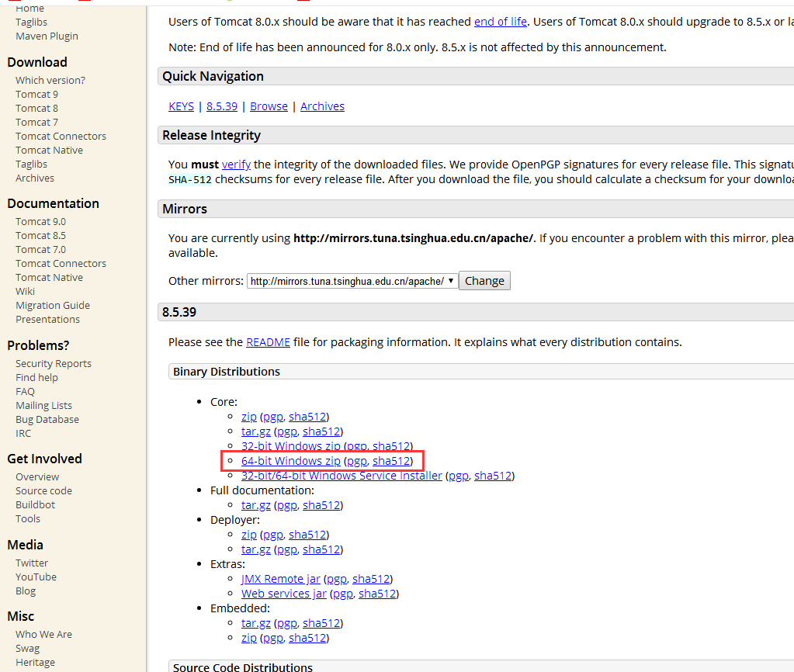794x672 pixels.
Task: Download 32-bit/64-bit Windows Service Installer
Action: click(342, 476)
